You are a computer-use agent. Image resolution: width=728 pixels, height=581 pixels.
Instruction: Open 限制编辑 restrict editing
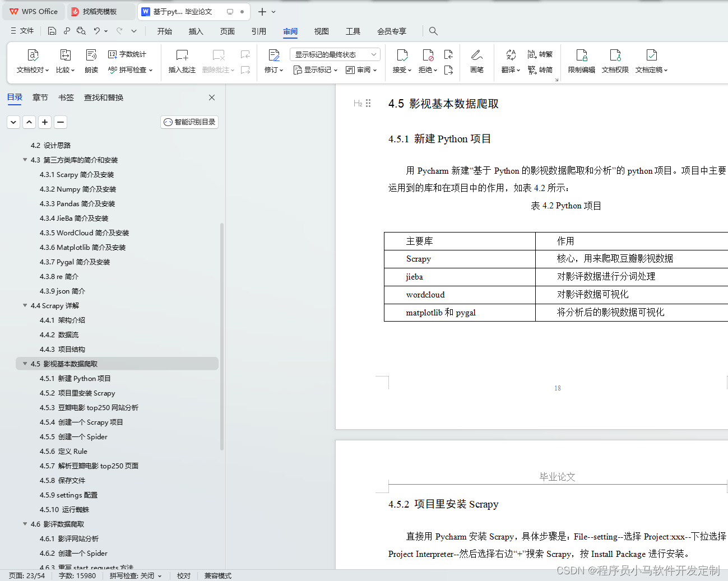point(581,62)
